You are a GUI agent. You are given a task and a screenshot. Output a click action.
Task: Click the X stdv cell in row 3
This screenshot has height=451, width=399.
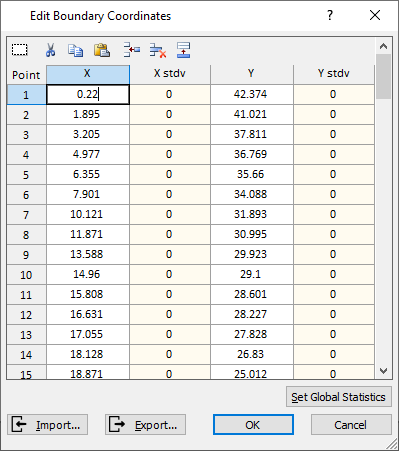pos(170,134)
